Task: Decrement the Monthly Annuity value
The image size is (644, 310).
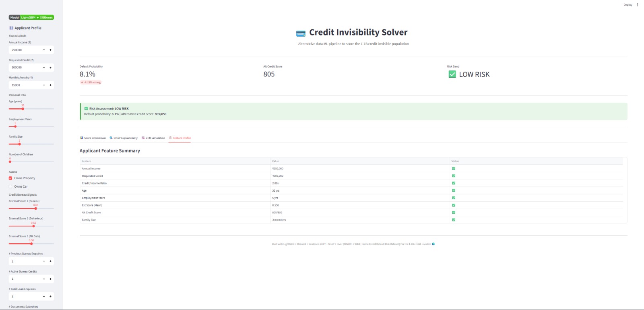Action: tap(44, 85)
